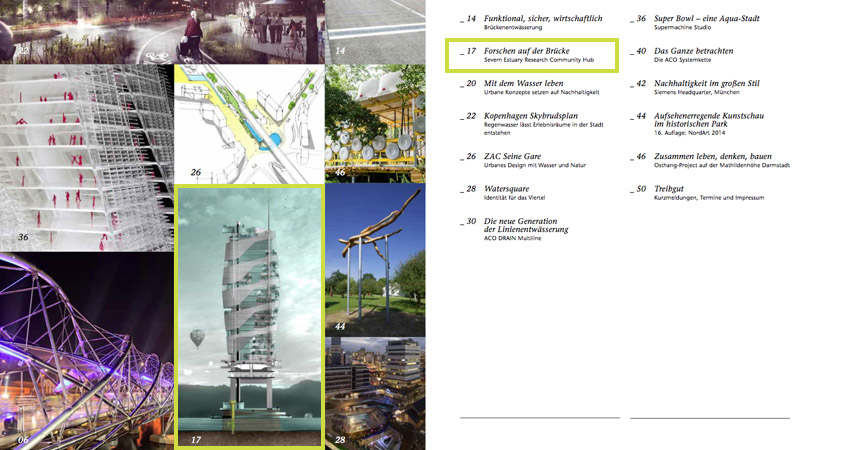
Task: Open the tower rendering thumbnail numbered 17
Action: pyautogui.click(x=250, y=317)
